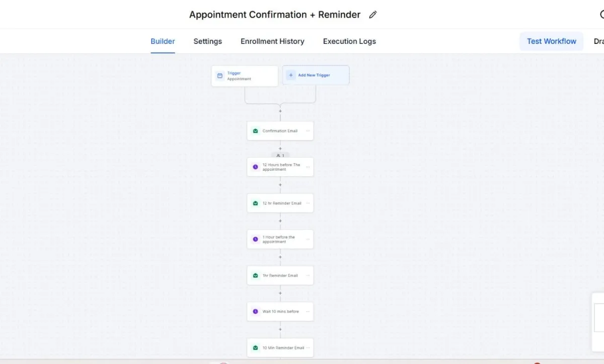
Task: Open options menu on Wait 10 mins before
Action: coord(308,312)
